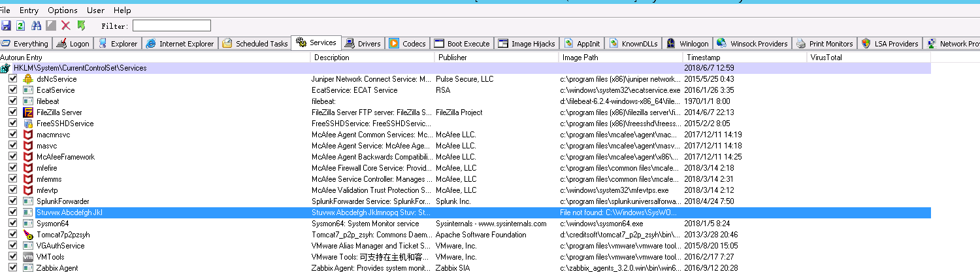Screen dimensions: 980x272
Task: Click the Refresh toolbar icon
Action: [x=20, y=25]
